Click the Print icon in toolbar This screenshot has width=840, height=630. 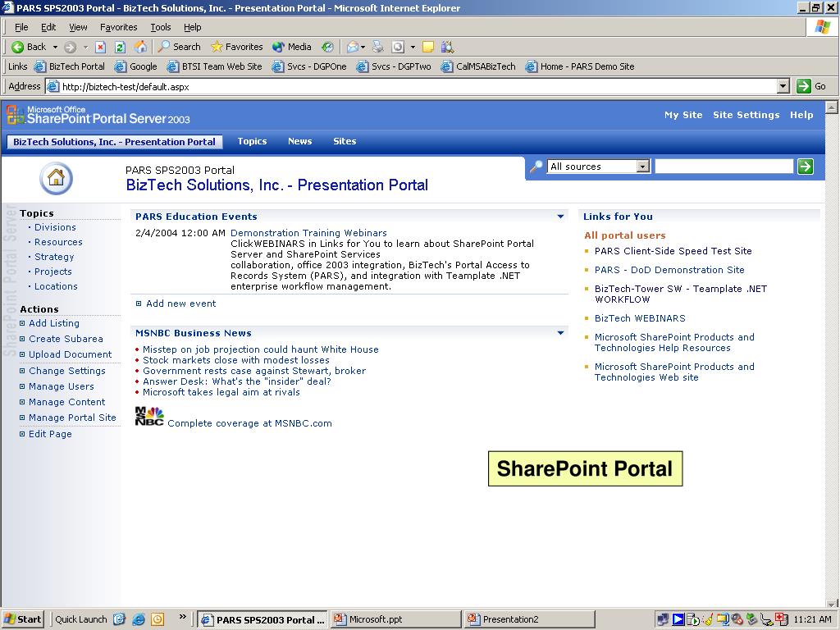[x=377, y=47]
